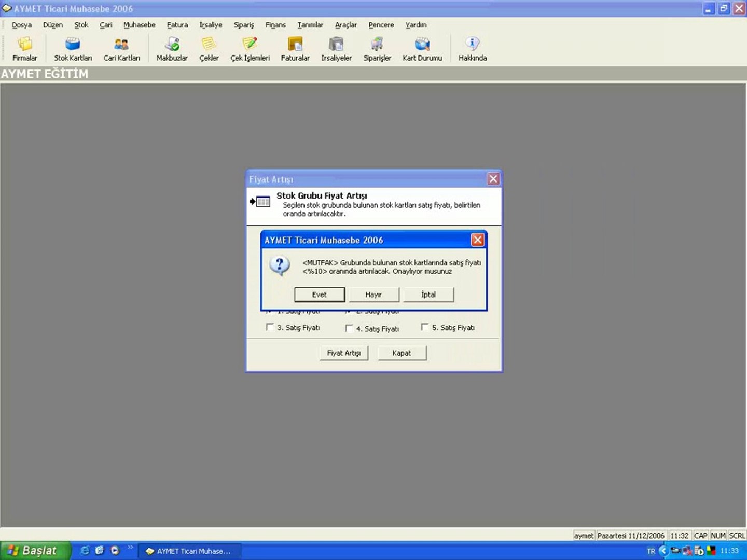Open the Cari menu
747x560 pixels.
(x=106, y=25)
